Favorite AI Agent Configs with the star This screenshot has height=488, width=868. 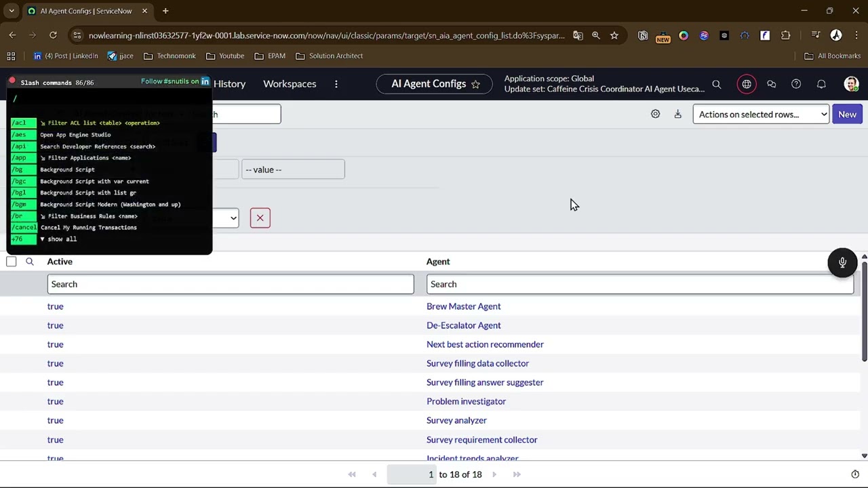(475, 84)
